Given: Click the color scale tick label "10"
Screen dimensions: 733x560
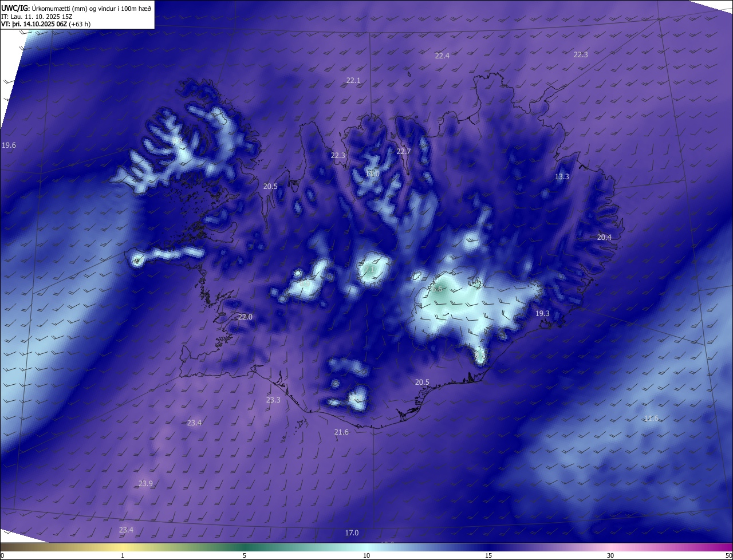Looking at the screenshot, I should click(x=366, y=555).
